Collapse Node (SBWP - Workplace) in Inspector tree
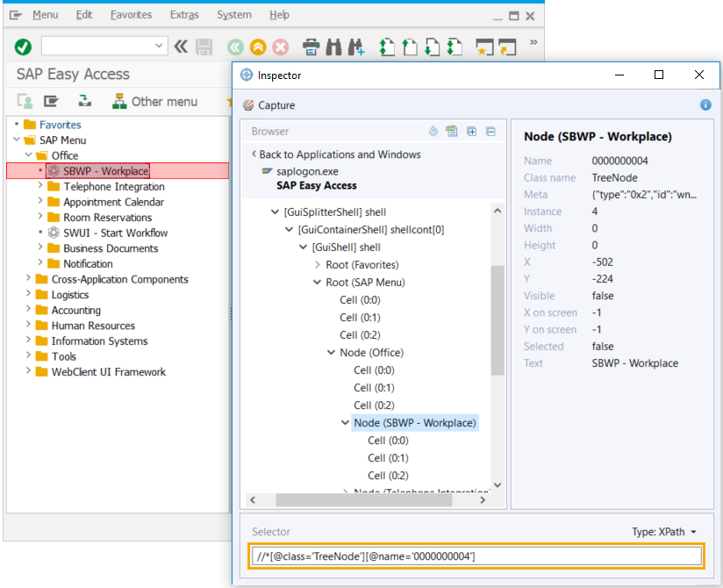 point(345,422)
